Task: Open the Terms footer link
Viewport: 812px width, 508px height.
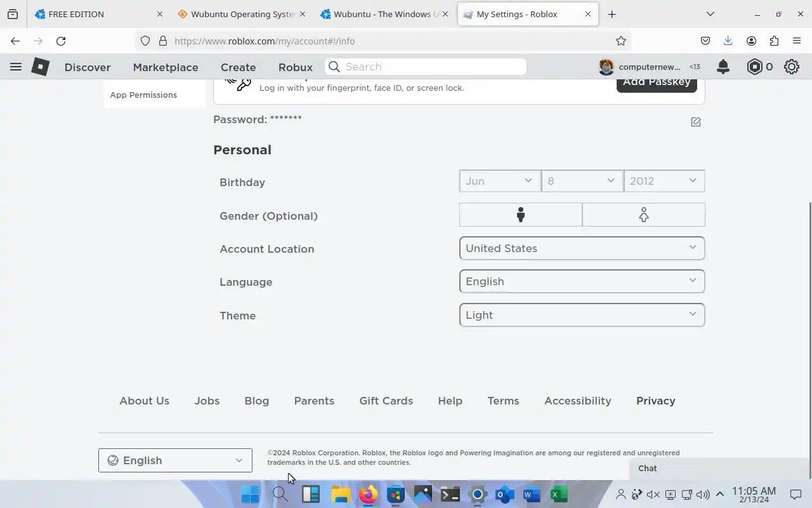Action: (503, 401)
